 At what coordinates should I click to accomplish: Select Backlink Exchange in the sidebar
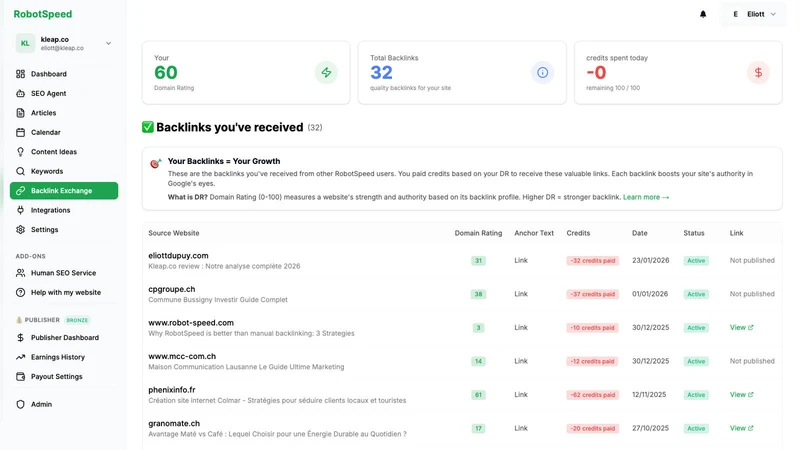[64, 190]
